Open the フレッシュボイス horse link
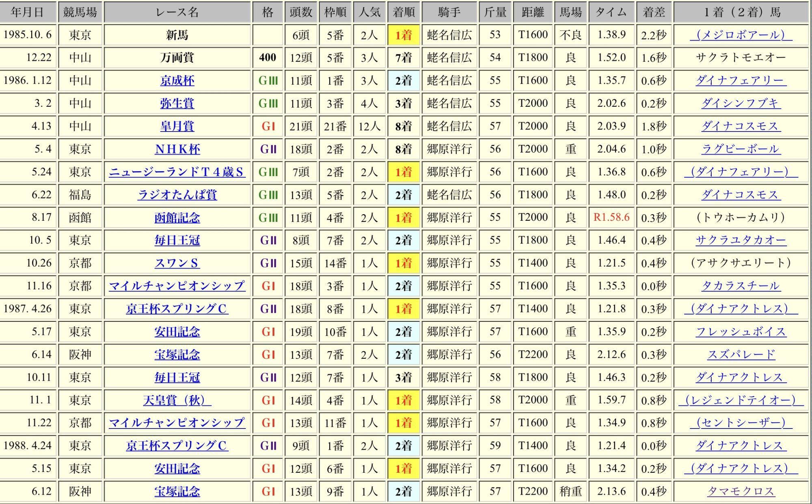Image resolution: width=812 pixels, height=504 pixels. [x=741, y=332]
